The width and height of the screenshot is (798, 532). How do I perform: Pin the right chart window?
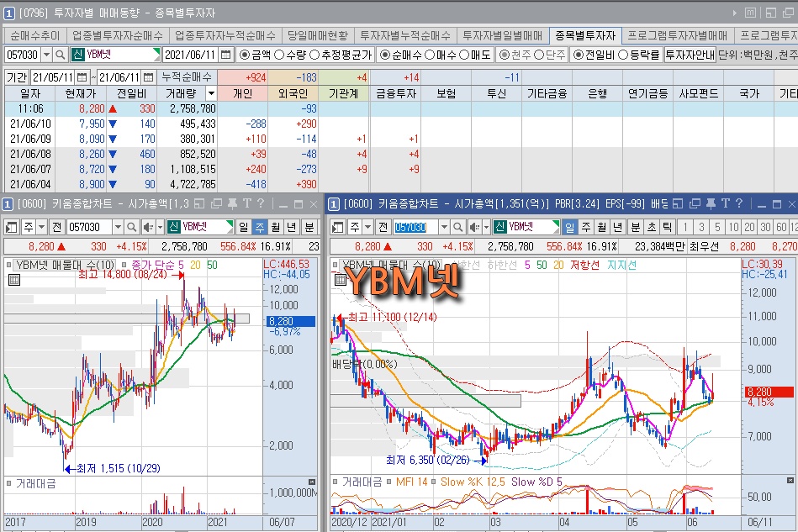tap(711, 204)
